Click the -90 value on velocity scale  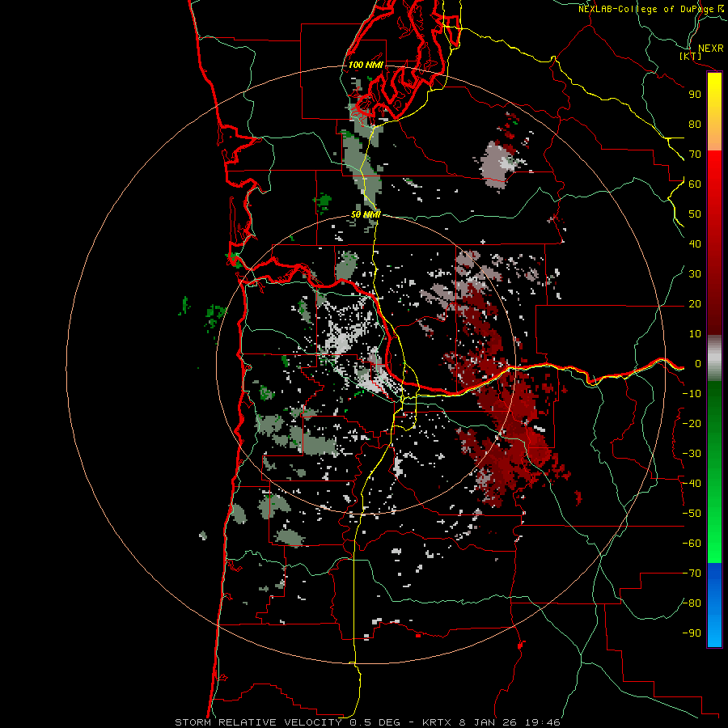692,633
